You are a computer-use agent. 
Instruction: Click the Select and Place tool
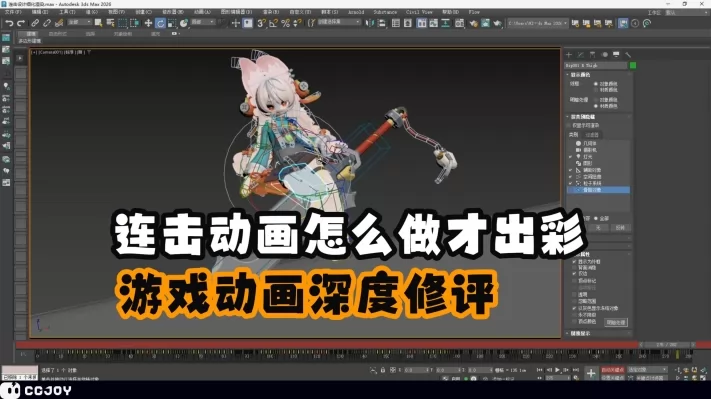(184, 23)
